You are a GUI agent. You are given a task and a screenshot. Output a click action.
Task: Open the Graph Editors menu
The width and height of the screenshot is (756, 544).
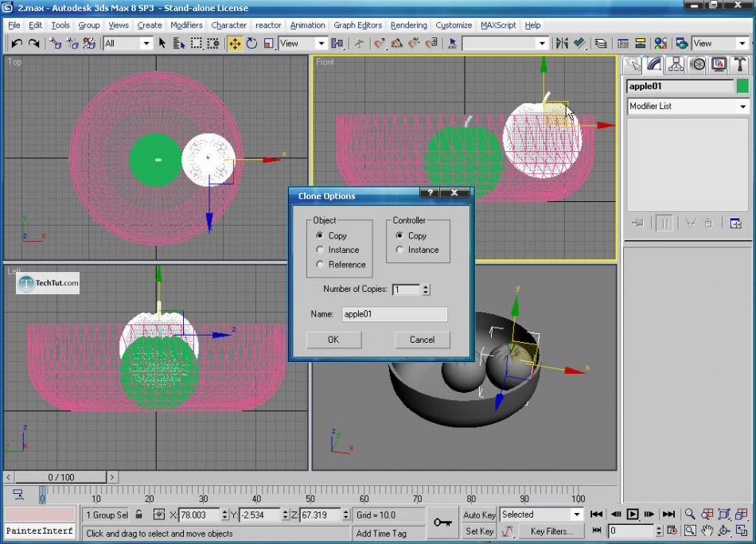click(358, 25)
